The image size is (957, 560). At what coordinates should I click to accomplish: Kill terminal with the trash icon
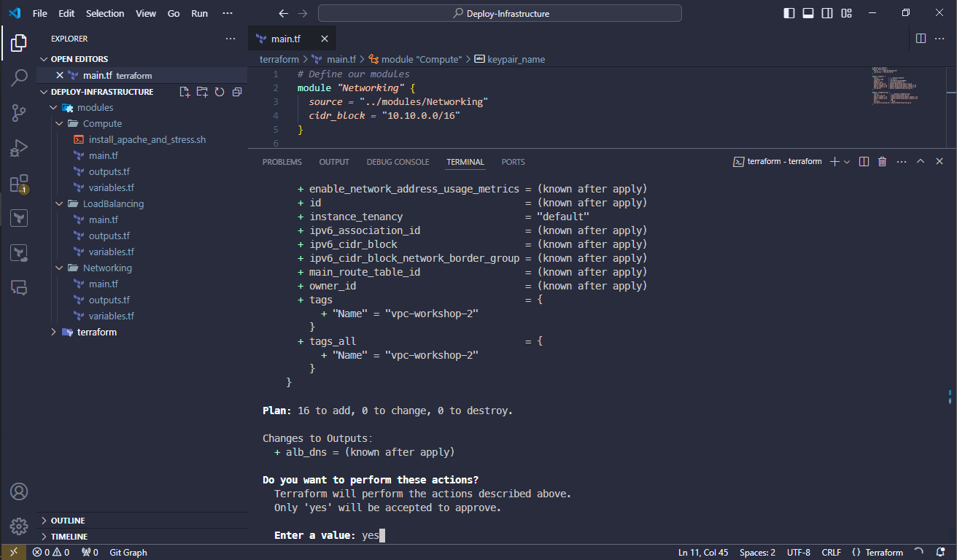point(883,162)
